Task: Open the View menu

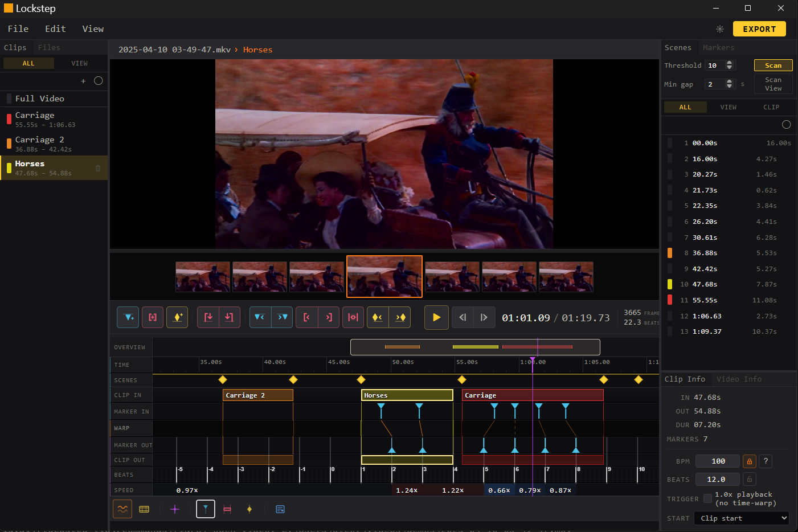Action: pos(93,29)
